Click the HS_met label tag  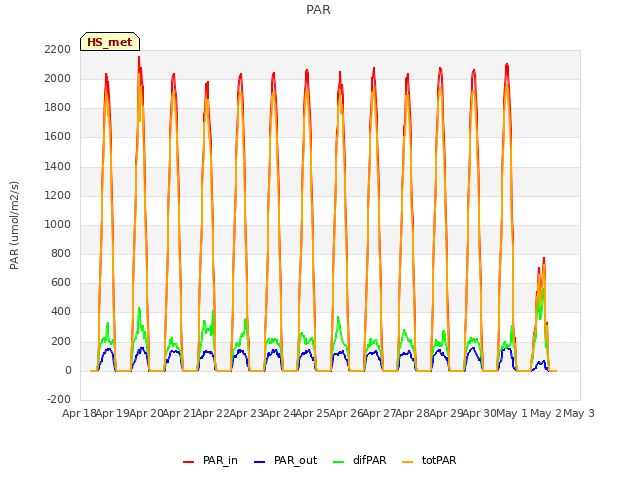110,42
